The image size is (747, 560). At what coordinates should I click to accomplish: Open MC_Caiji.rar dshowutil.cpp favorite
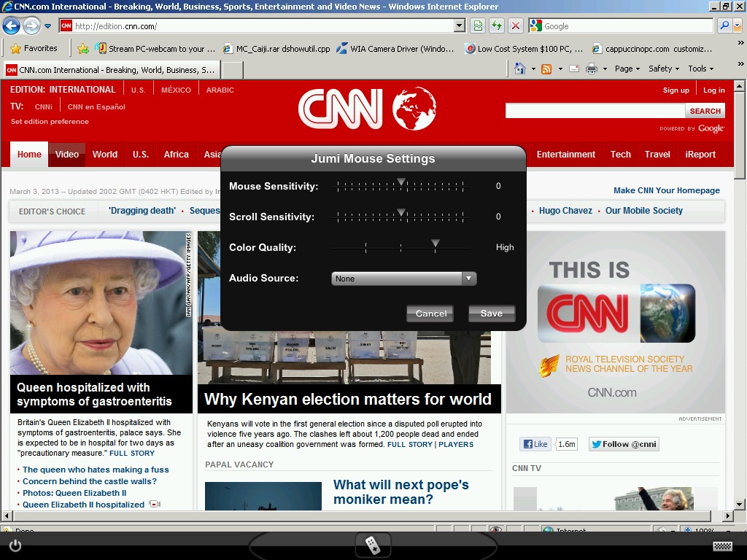point(276,49)
